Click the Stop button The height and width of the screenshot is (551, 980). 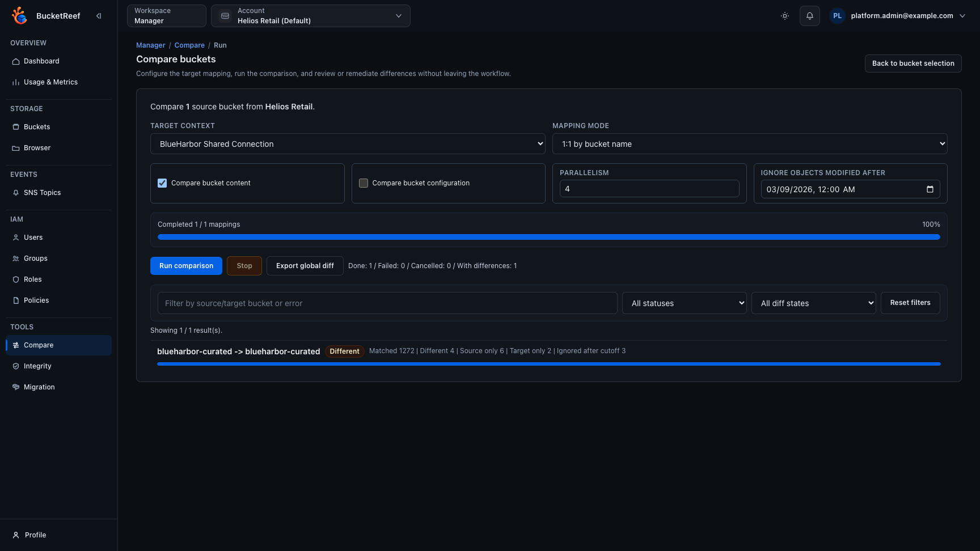click(244, 266)
